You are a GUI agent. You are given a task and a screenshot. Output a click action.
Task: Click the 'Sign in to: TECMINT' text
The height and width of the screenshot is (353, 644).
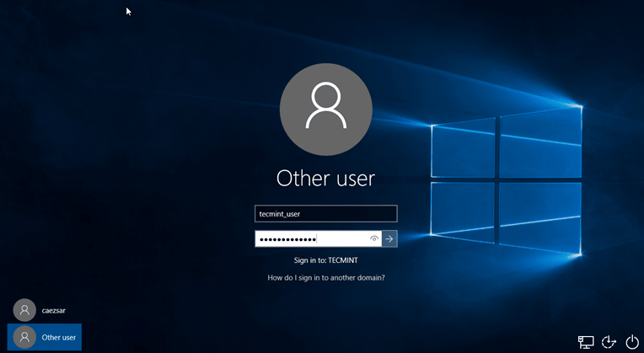click(x=325, y=260)
